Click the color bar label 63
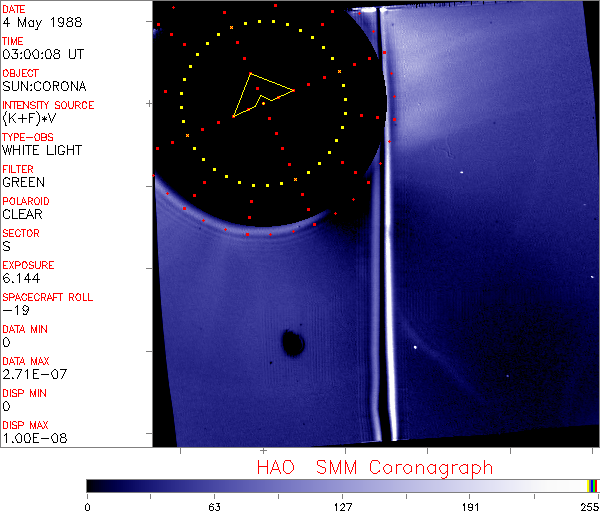Screen dimensions: 600x512 [x=214, y=506]
